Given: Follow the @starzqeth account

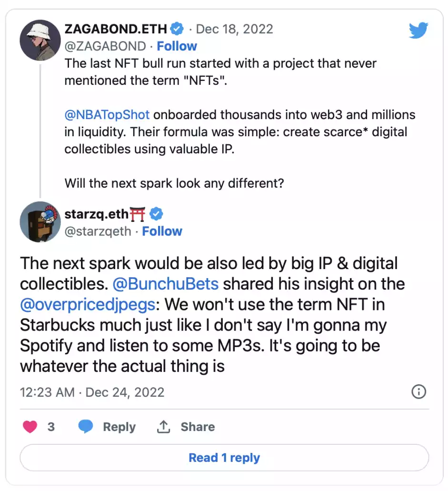Looking at the screenshot, I should tap(162, 231).
